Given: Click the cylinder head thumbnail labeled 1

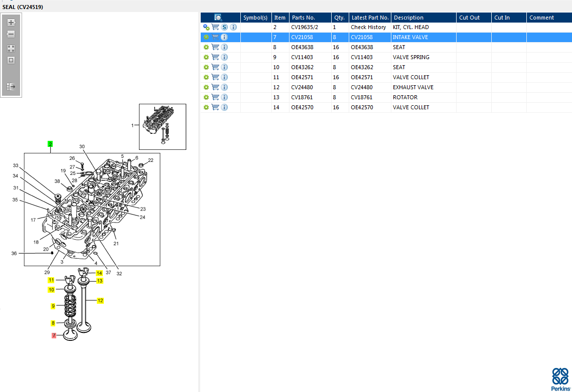Looking at the screenshot, I should click(x=162, y=126).
